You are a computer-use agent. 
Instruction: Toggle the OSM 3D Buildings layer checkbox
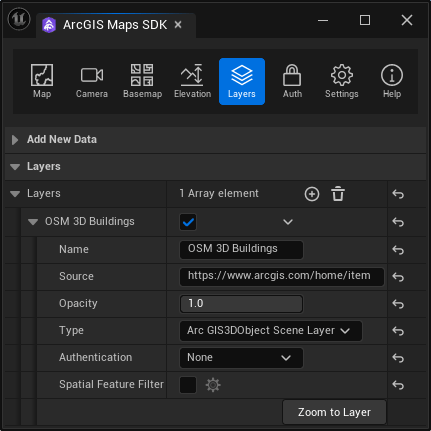[188, 222]
